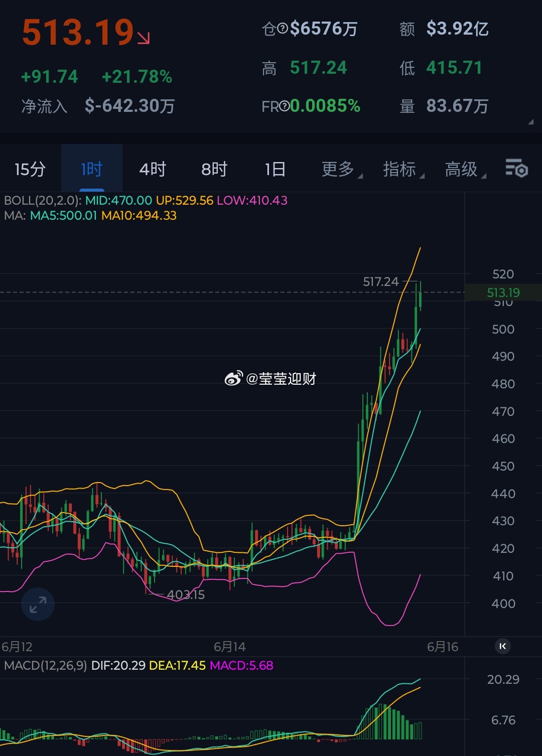Image resolution: width=542 pixels, height=756 pixels.
Task: Tap MACD(12,26,9) indicator label
Action: (45, 666)
